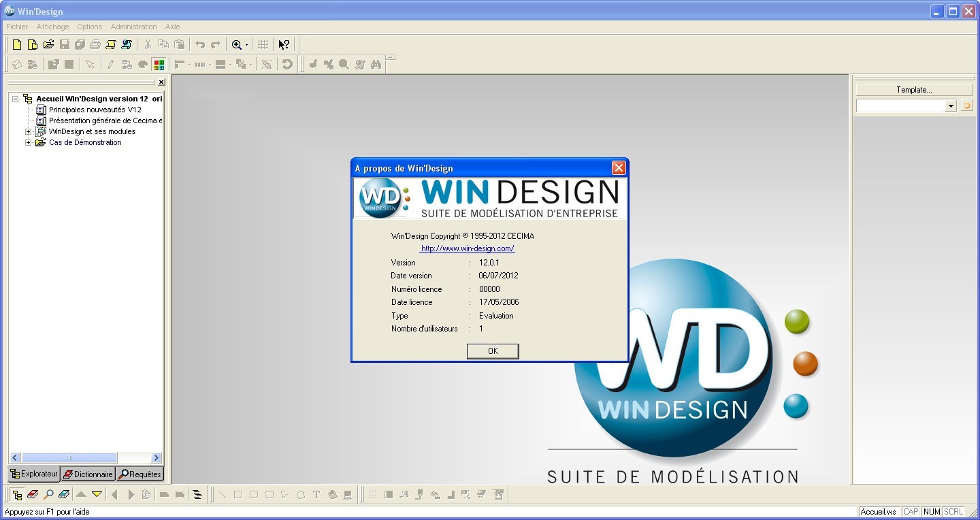Click the orange refresh button beside template combo
980x520 pixels.
[x=966, y=105]
